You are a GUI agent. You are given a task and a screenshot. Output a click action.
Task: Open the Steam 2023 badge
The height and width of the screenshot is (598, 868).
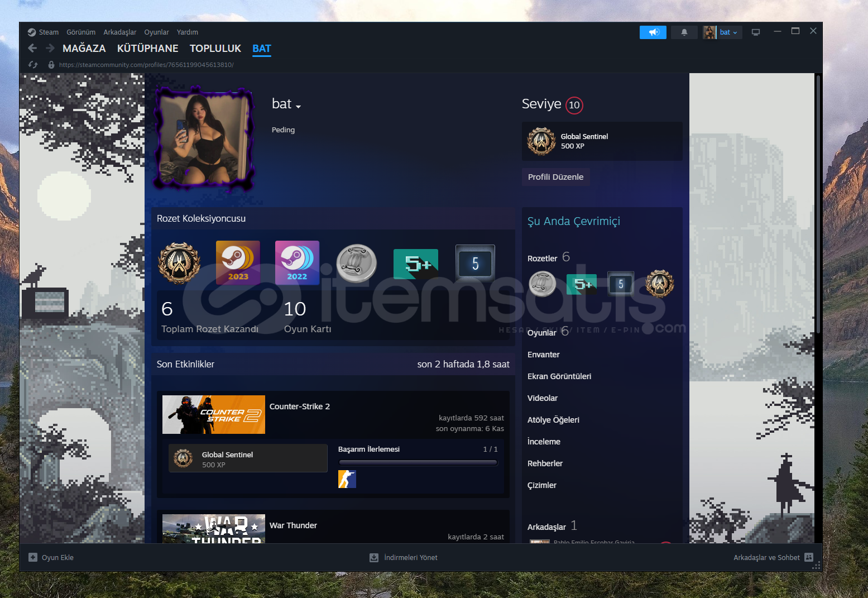(238, 263)
